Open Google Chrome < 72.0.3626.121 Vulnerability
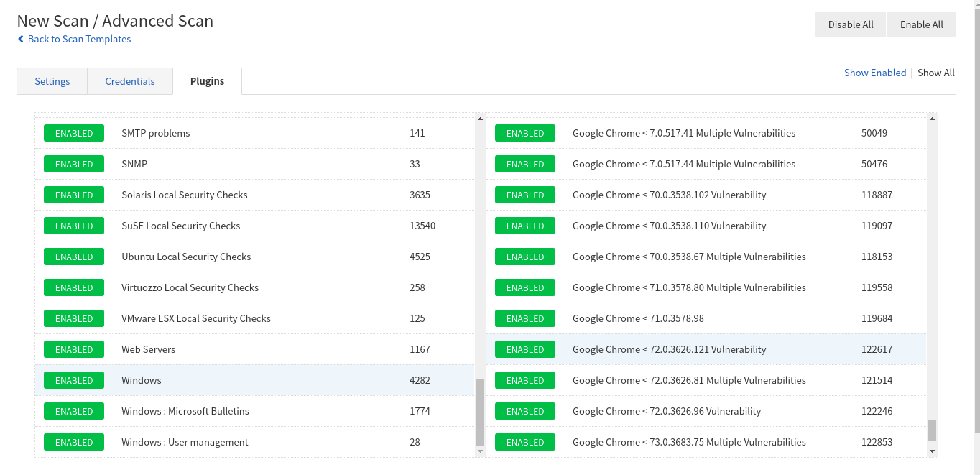Screen dimensions: 980x475 coord(670,349)
